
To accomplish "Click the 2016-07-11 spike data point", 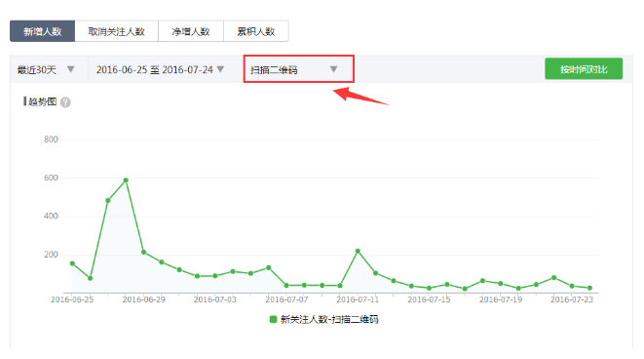I will click(x=358, y=251).
